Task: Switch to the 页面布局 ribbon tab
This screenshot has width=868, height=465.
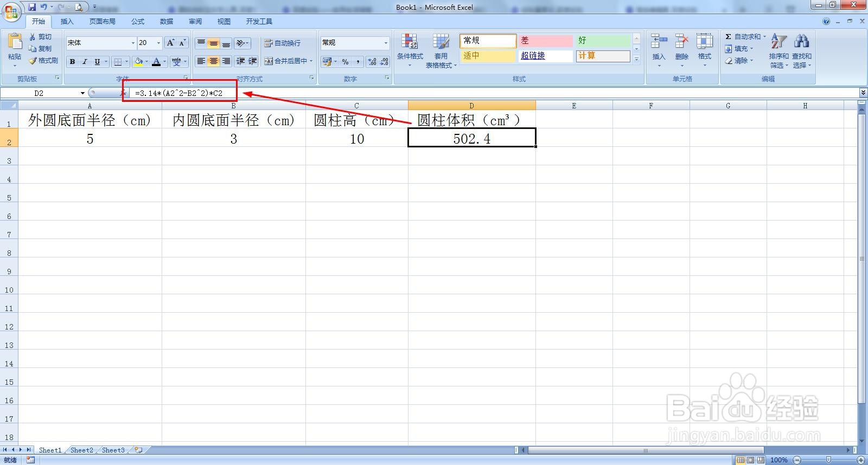Action: click(x=102, y=22)
